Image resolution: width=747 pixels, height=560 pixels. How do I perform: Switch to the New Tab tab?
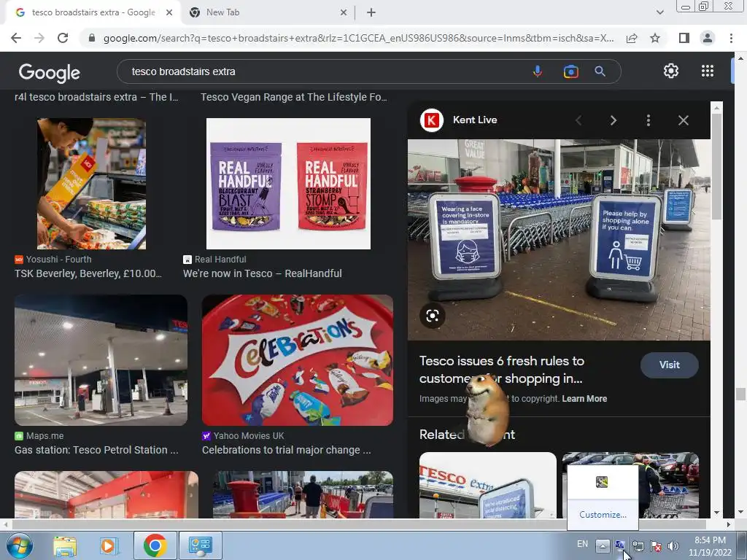268,13
